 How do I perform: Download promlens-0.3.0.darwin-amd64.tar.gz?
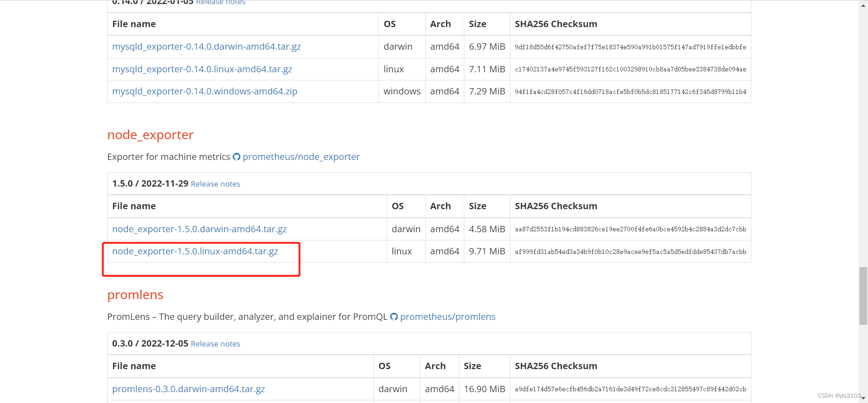point(189,389)
